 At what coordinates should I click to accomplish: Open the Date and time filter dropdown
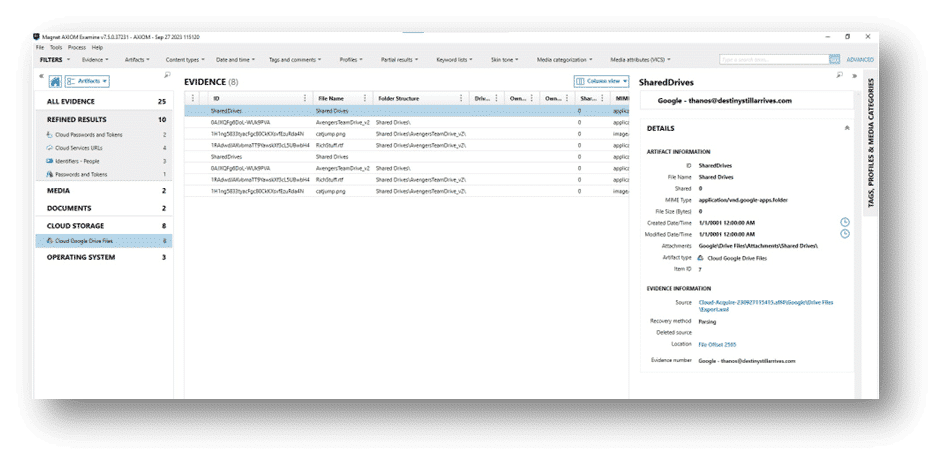tap(235, 60)
